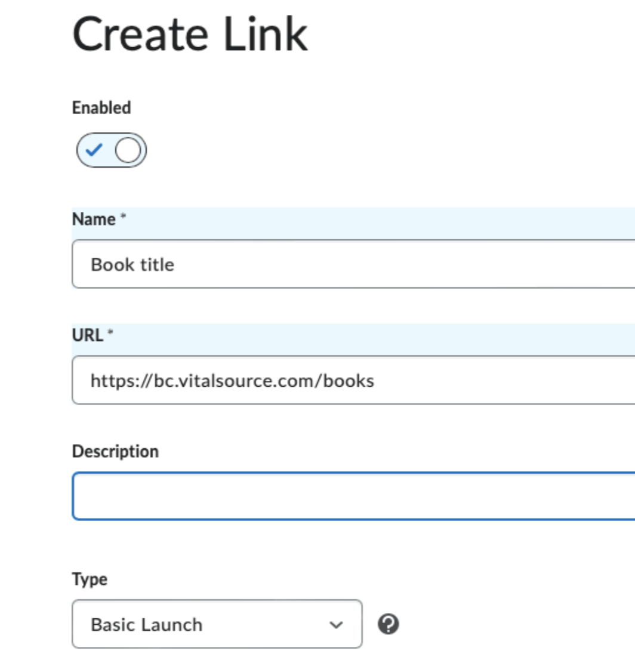Open the Type dropdown showing Basic Launch
This screenshot has width=635, height=672.
coord(217,624)
